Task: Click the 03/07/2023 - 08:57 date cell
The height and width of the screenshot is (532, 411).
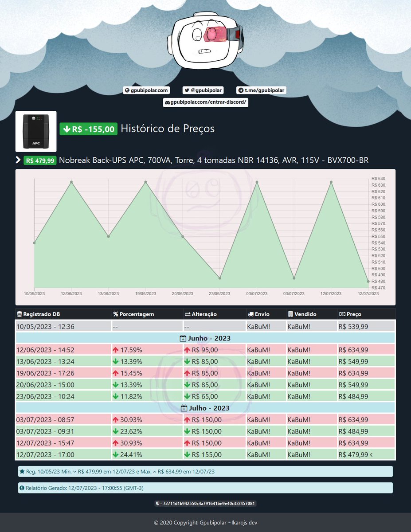Action: point(63,420)
